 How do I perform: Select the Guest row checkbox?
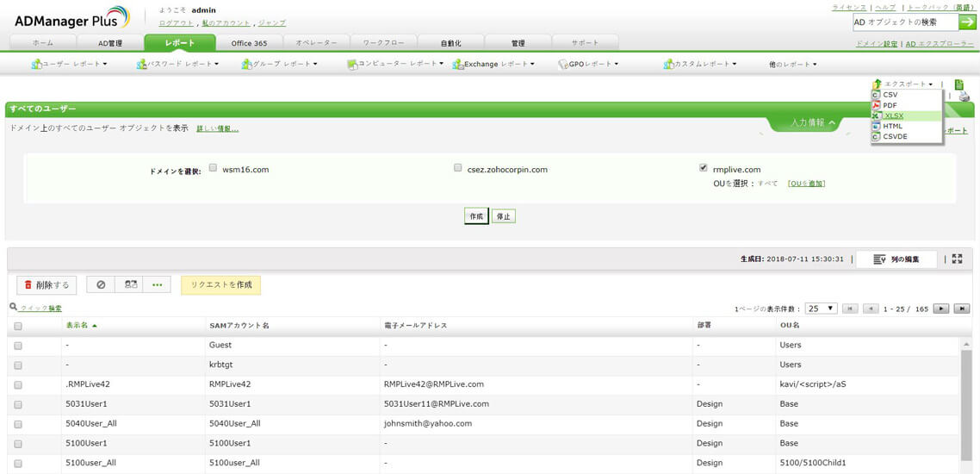click(17, 346)
